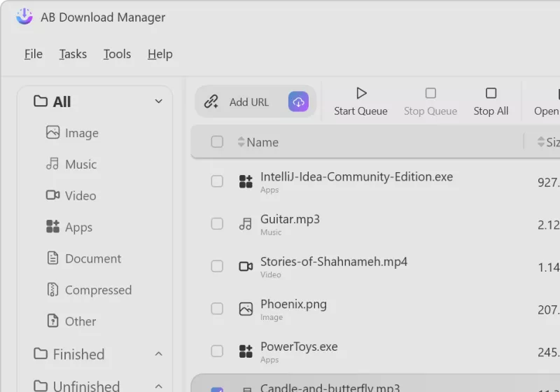Open the File menu
The width and height of the screenshot is (560, 392).
coord(33,54)
